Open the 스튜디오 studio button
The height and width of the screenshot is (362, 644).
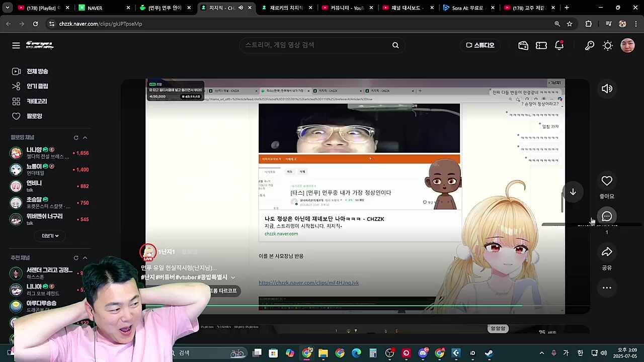(x=480, y=45)
